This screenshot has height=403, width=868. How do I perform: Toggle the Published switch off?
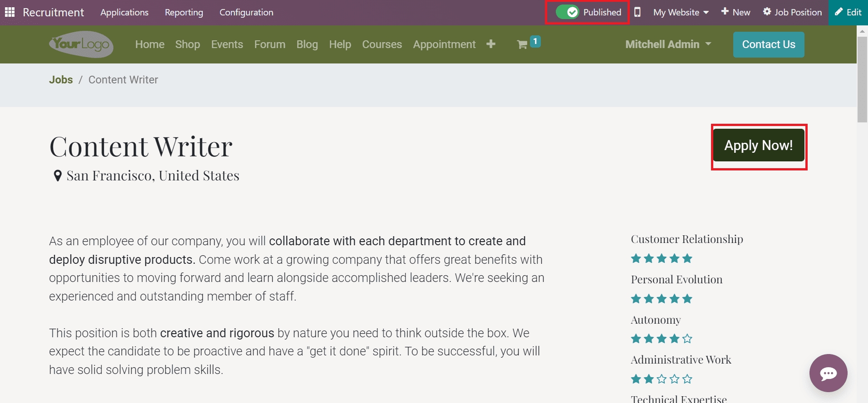[567, 12]
